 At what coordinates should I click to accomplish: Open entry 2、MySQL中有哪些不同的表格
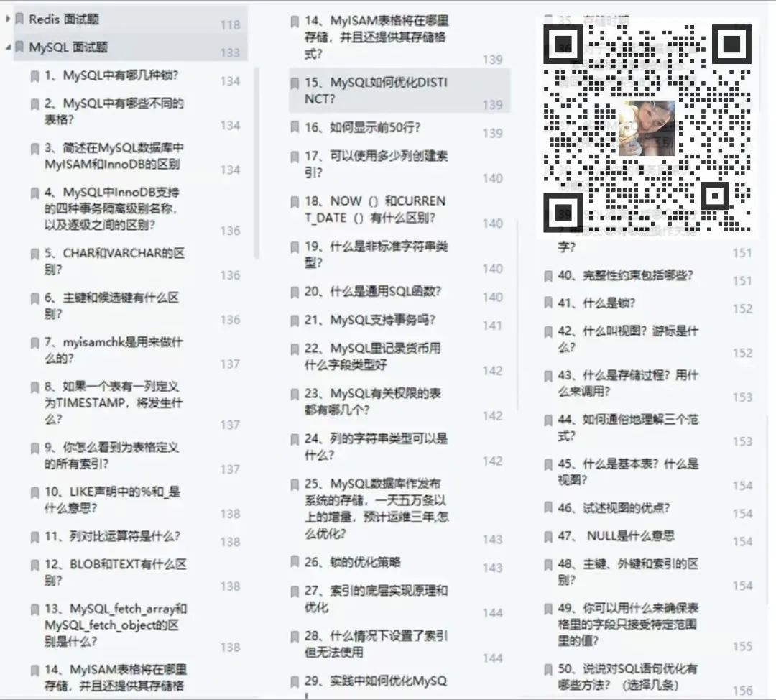114,111
